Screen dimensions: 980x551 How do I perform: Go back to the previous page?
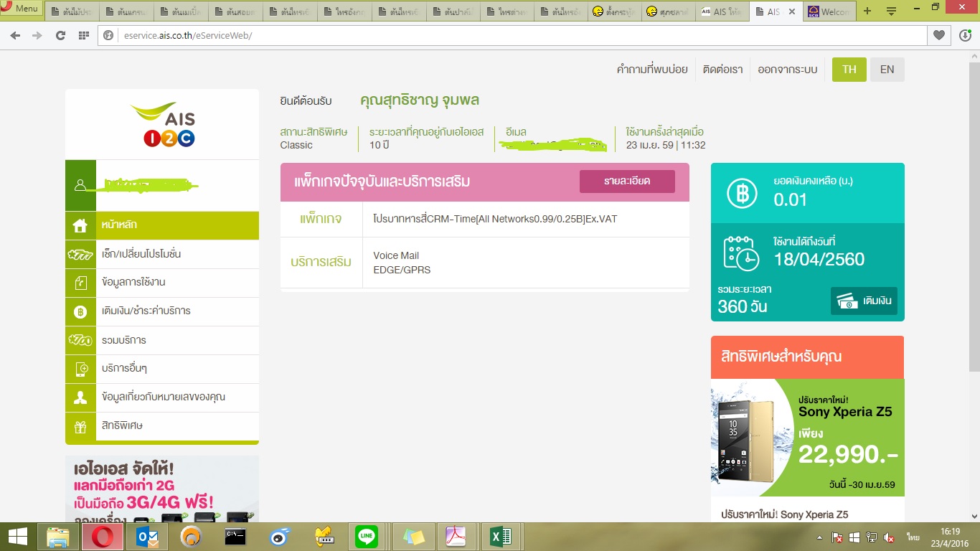(16, 35)
